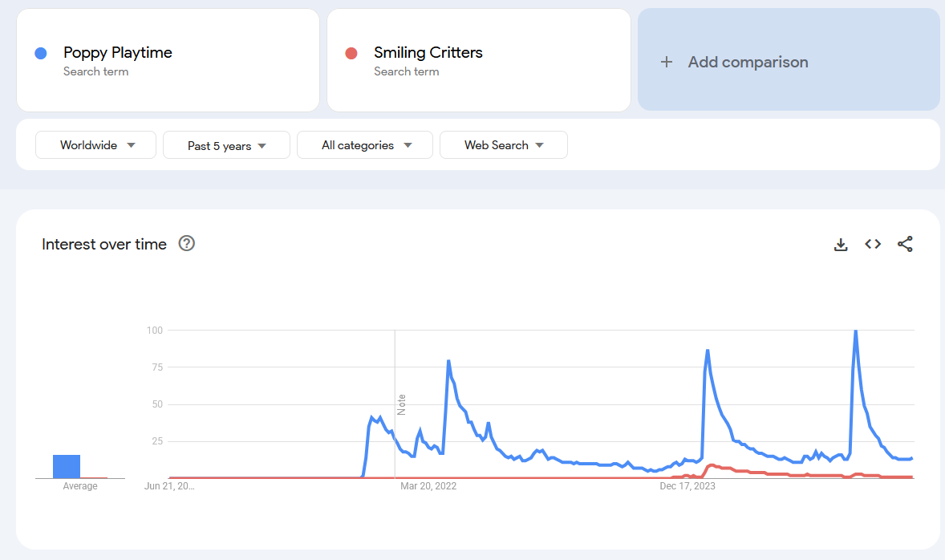This screenshot has width=945, height=560.
Task: Add a comparison term
Action: coord(789,59)
